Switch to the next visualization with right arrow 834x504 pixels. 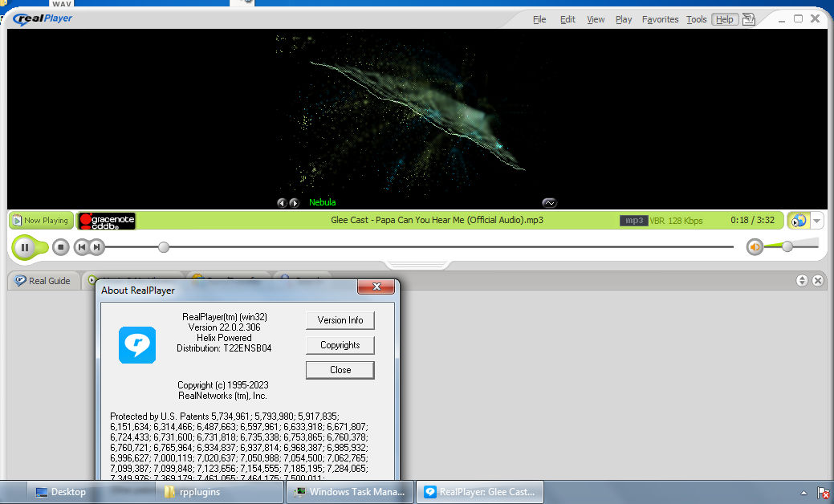click(294, 203)
